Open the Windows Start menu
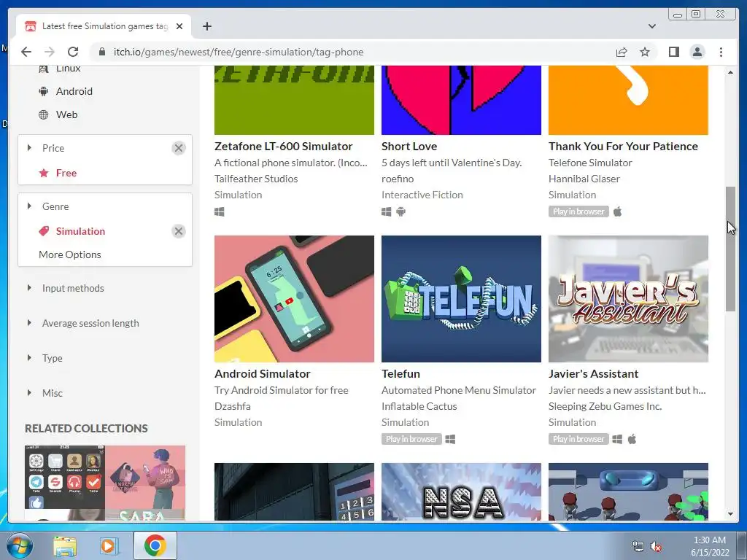 [20, 545]
